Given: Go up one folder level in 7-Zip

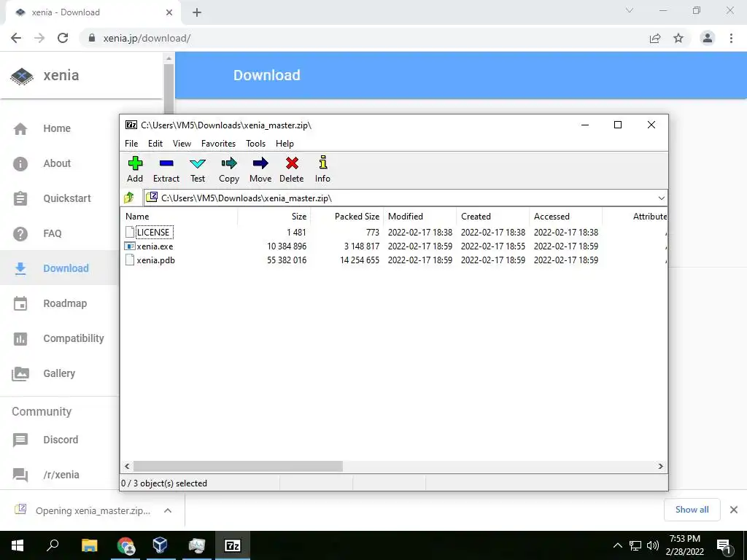Looking at the screenshot, I should point(129,198).
